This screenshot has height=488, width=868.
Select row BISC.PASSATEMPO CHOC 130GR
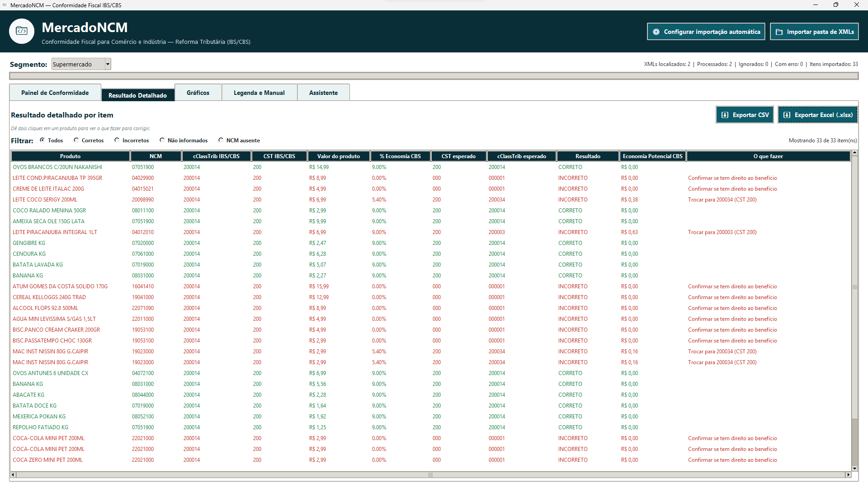point(431,341)
